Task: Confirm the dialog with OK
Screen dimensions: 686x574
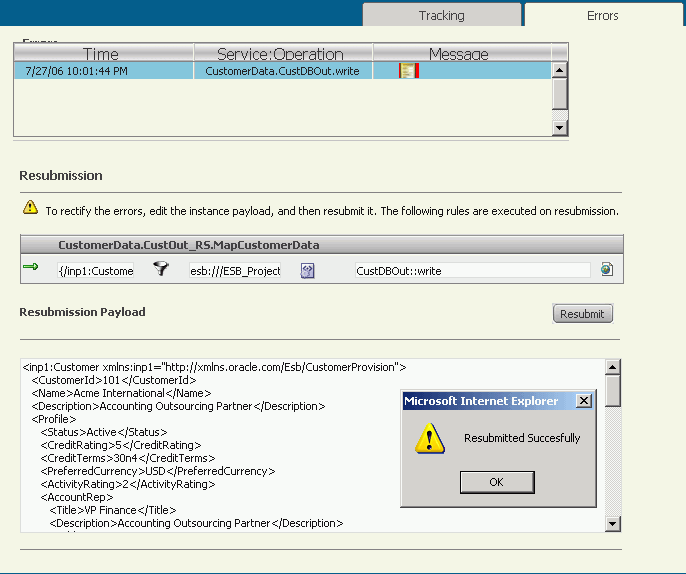Action: (x=497, y=482)
